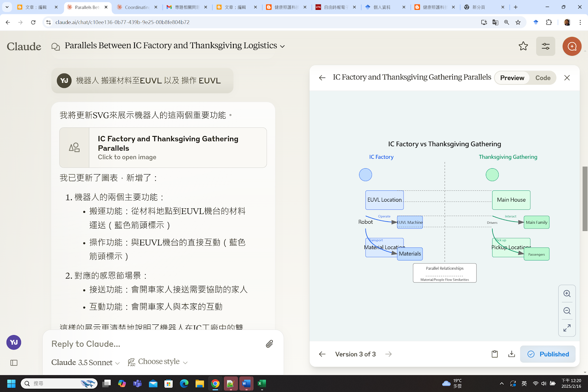Screen dimensions: 588x392
Task: Star this conversation
Action: pos(523,46)
